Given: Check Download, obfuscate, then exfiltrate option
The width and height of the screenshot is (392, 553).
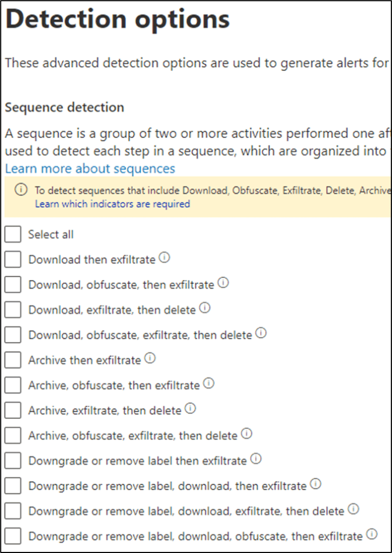Looking at the screenshot, I should [13, 284].
